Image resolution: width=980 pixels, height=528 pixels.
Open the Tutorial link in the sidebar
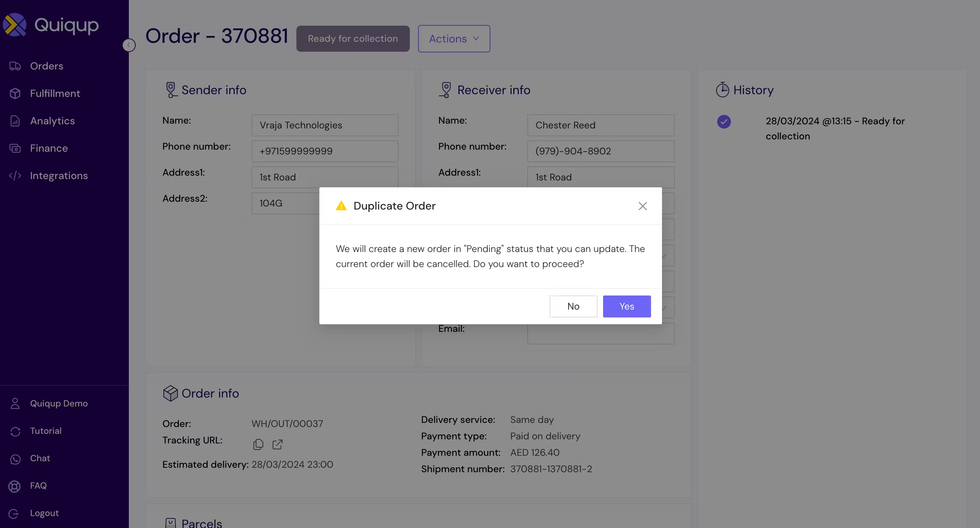[45, 431]
